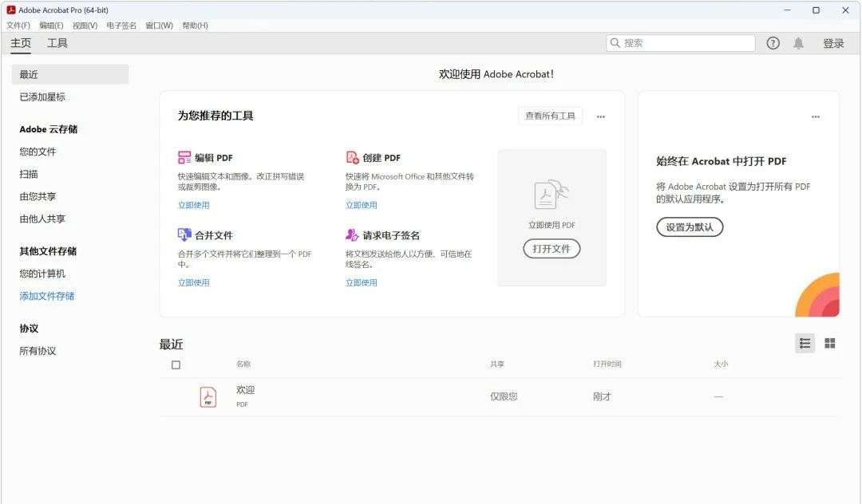Tick the select-all checkbox in the recent list
The image size is (862, 504).
tap(176, 365)
